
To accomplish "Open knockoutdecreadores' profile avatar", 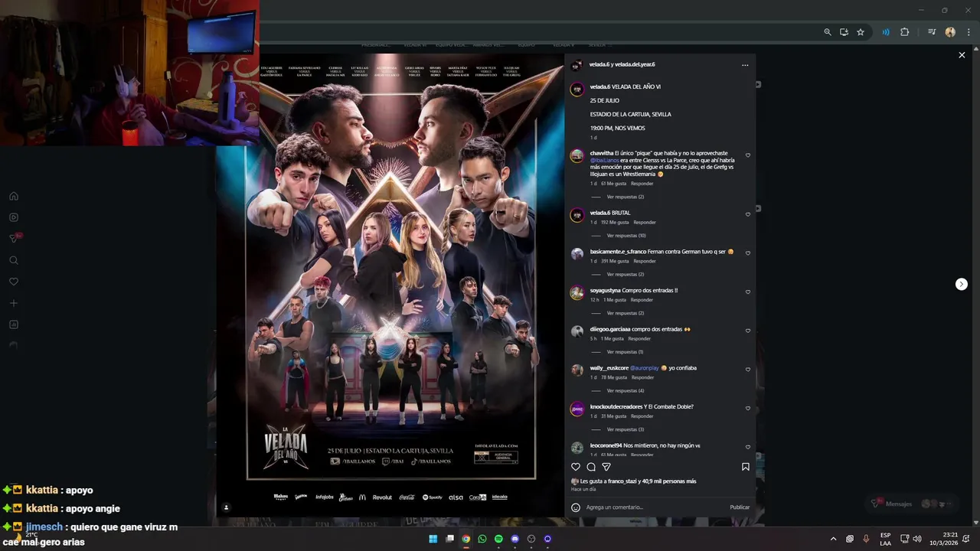I will coord(577,409).
